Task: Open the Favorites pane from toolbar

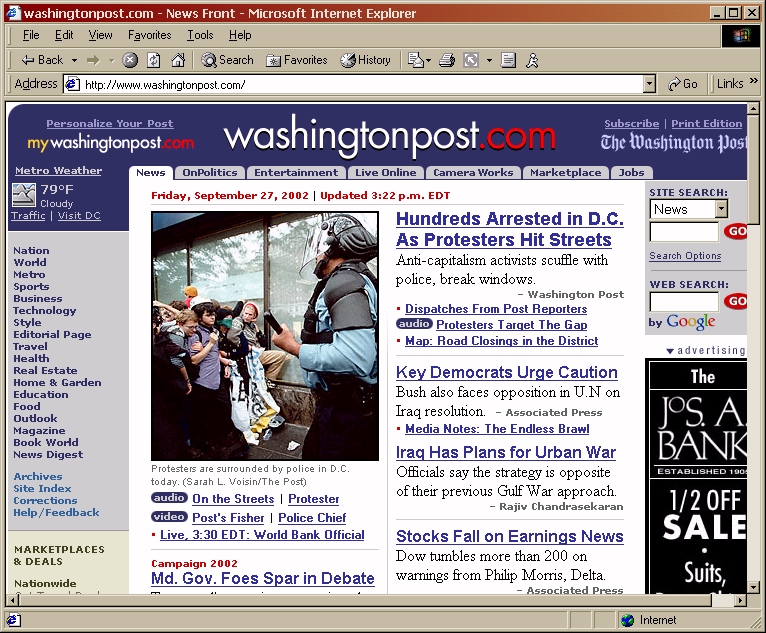Action: pyautogui.click(x=296, y=60)
